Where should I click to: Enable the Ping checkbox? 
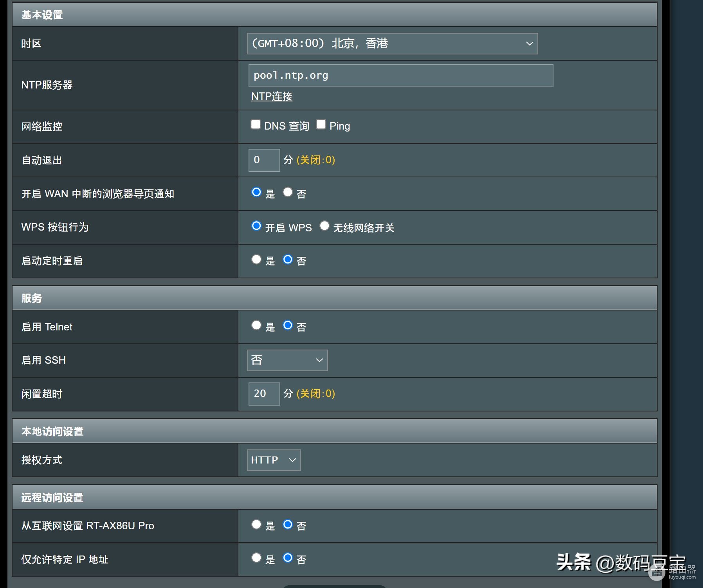click(x=321, y=124)
